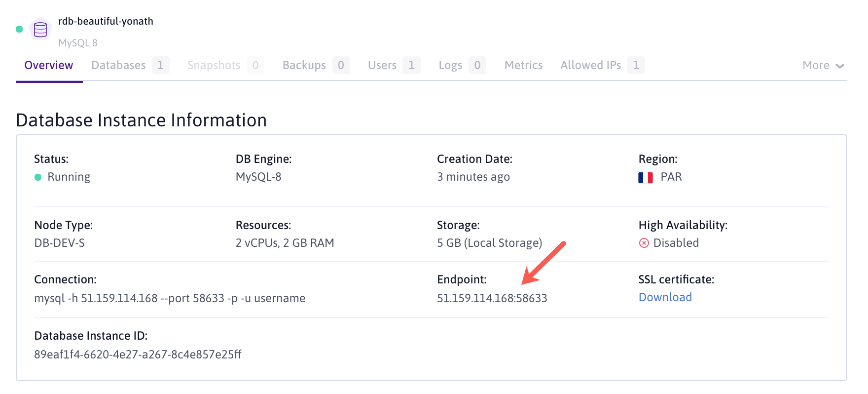Open the Logs tab

pos(450,66)
